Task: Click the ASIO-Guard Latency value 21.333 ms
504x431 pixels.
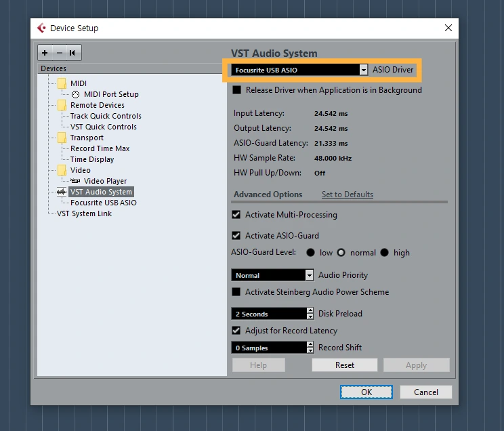Action: 331,144
